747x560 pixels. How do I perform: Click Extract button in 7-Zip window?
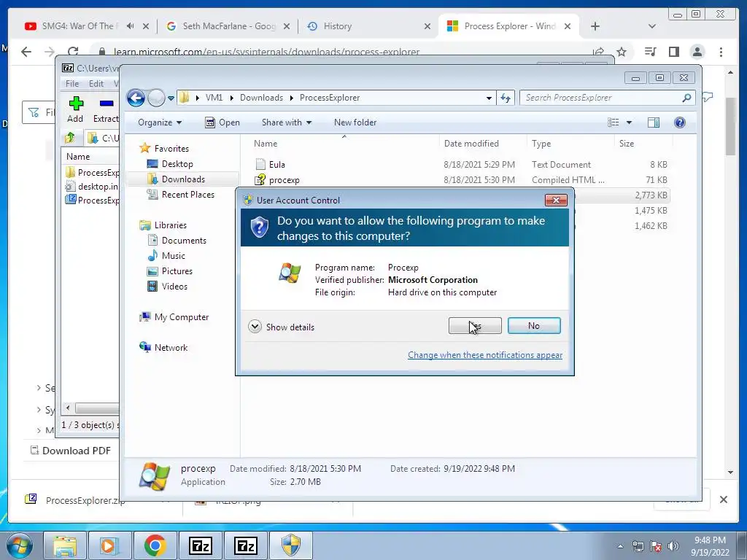pos(105,109)
